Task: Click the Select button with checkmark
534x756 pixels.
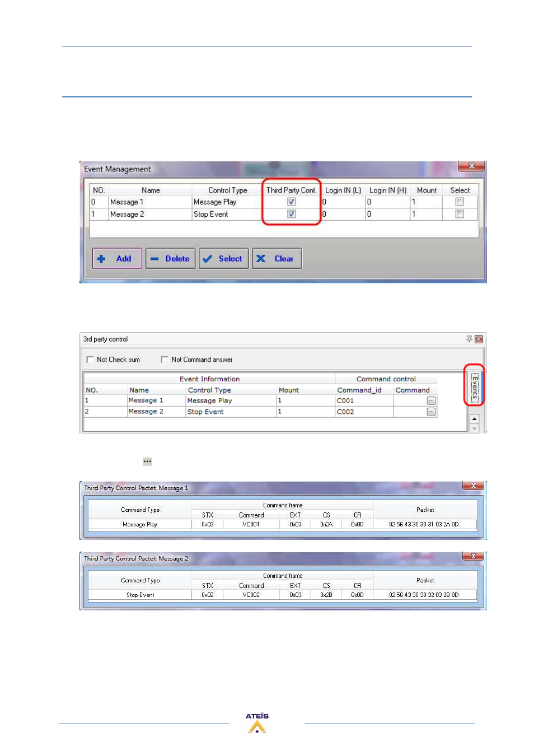Action: pos(223,259)
